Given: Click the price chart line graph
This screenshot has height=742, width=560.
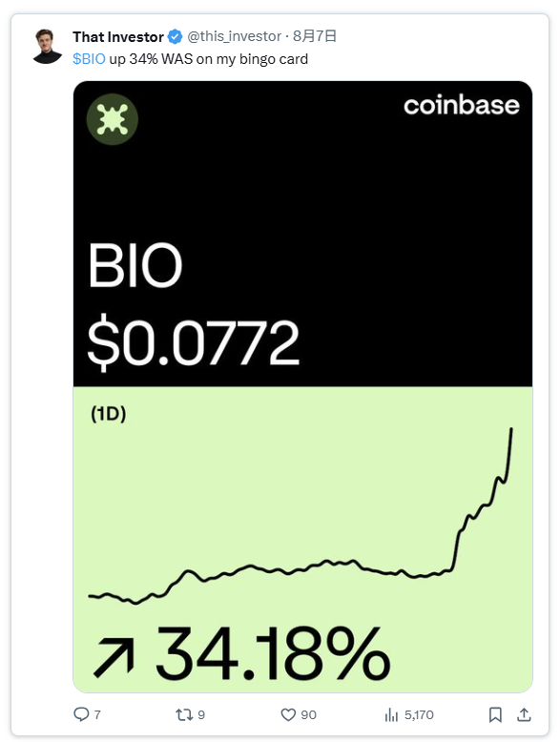Looking at the screenshot, I should tap(301, 516).
